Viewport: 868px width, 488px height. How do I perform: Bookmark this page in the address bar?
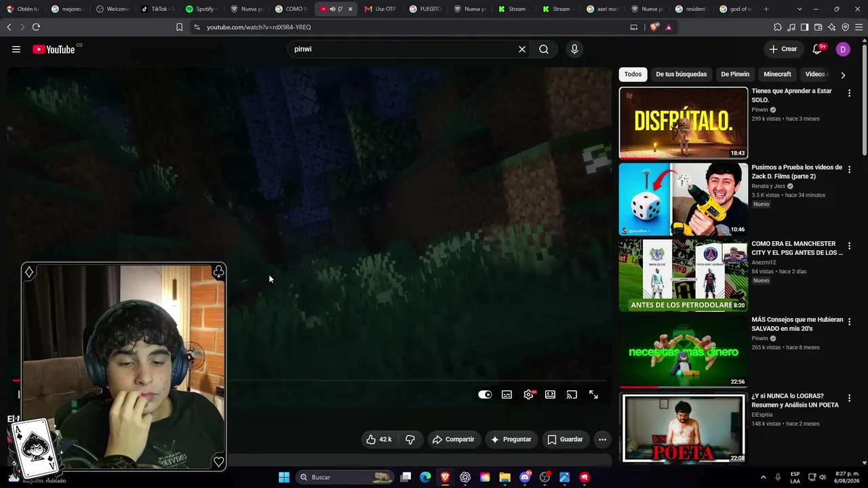179,27
